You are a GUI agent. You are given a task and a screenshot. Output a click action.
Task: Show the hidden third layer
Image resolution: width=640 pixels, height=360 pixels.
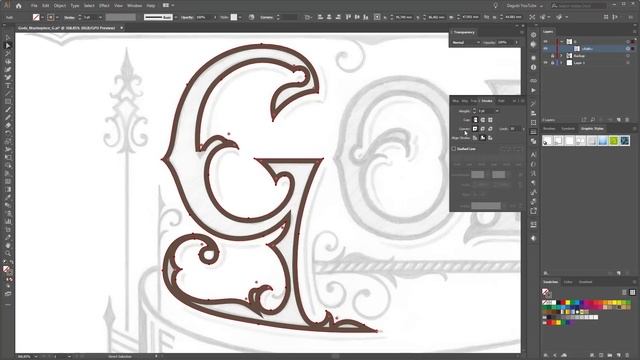pos(546,56)
